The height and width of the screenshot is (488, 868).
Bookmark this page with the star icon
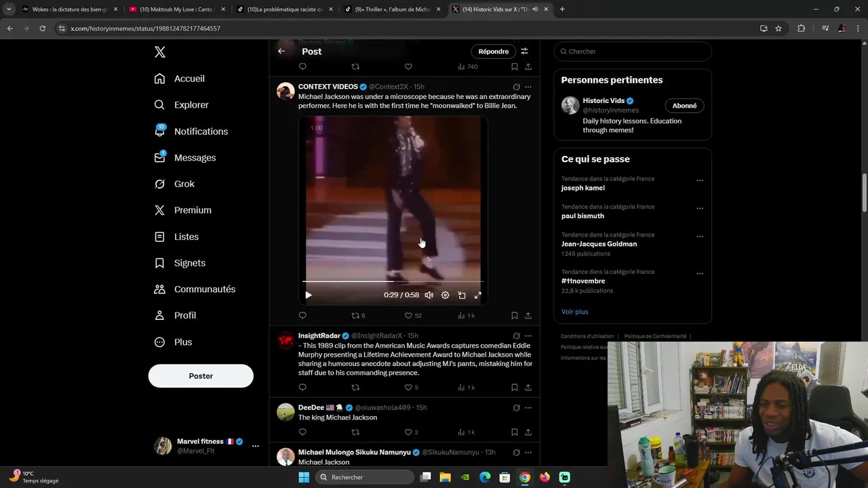[778, 28]
